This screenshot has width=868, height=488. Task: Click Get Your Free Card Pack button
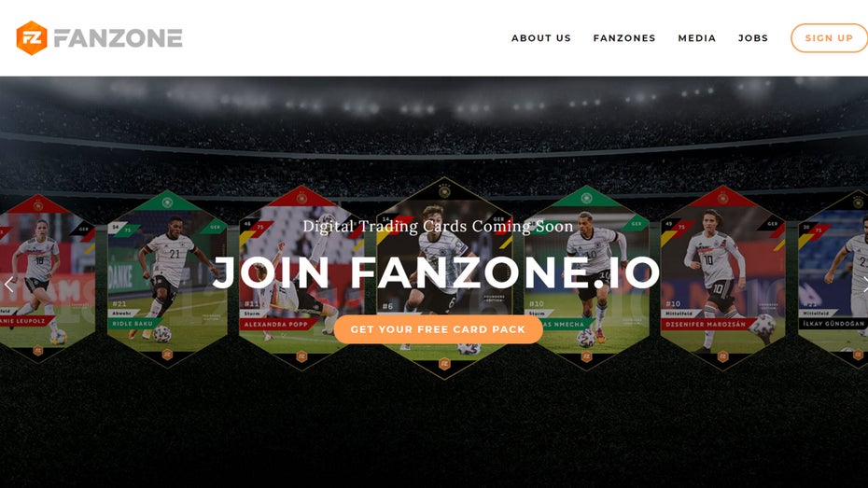coord(438,329)
